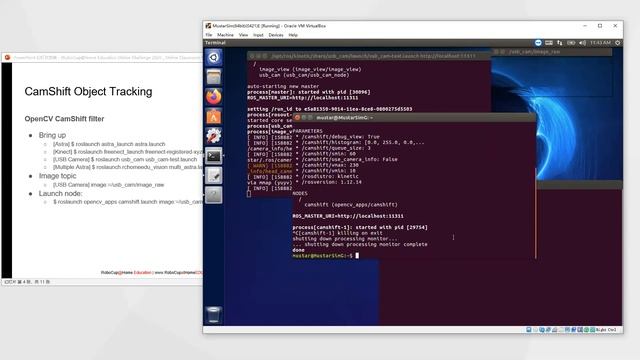This screenshot has width=640, height=360.
Task: Click the ROS_MASTER_URI line in front terminal
Action: [348, 216]
